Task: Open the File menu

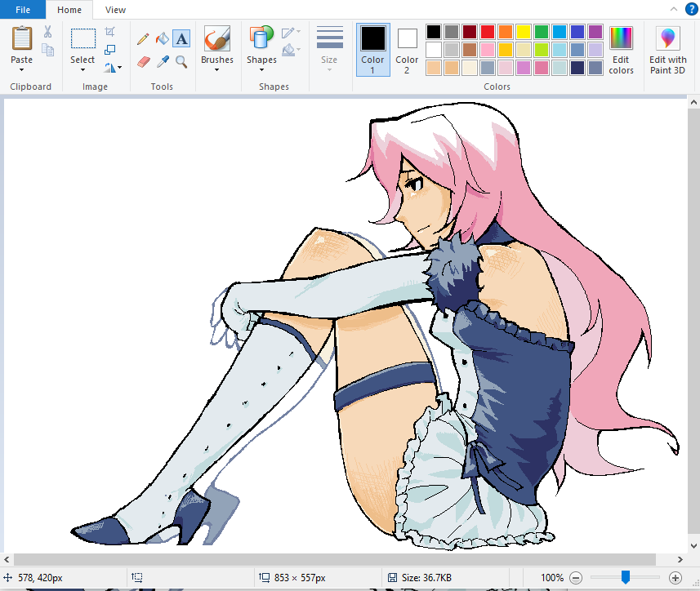Action: tap(23, 10)
